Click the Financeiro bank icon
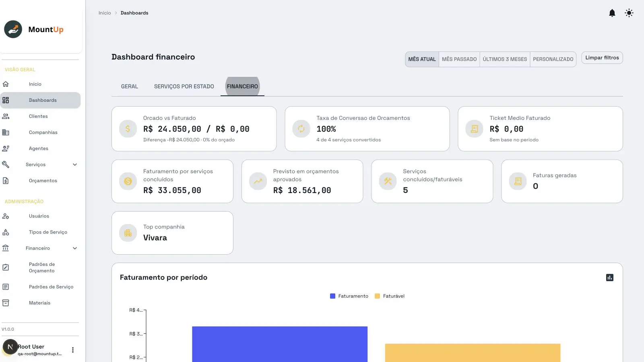644x362 pixels. click(x=6, y=248)
